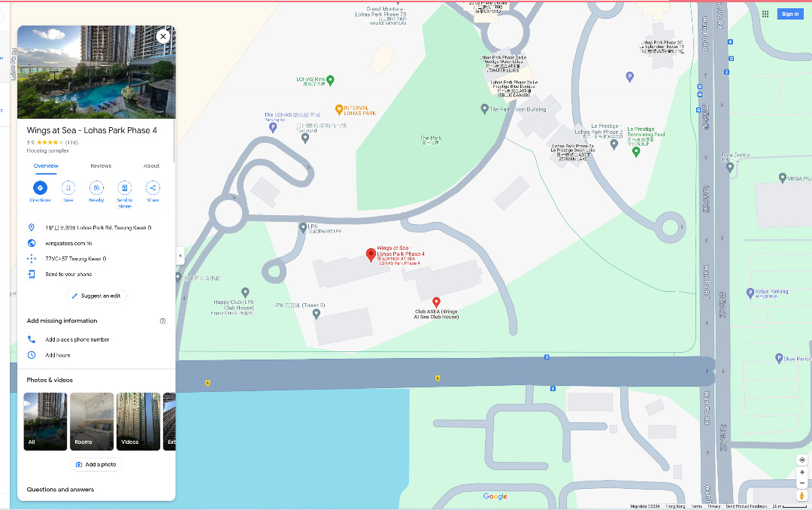
Task: Click The Park green label
Action: click(431, 139)
